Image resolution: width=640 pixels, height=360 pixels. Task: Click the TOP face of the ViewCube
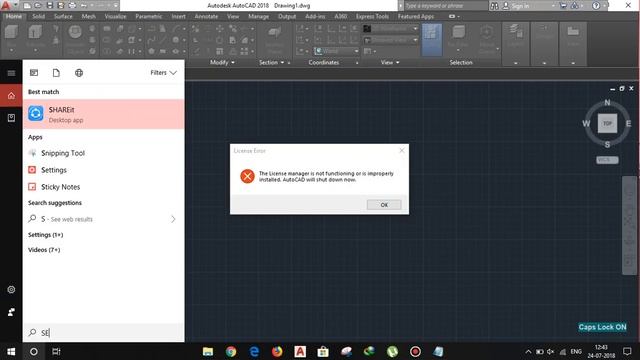607,123
